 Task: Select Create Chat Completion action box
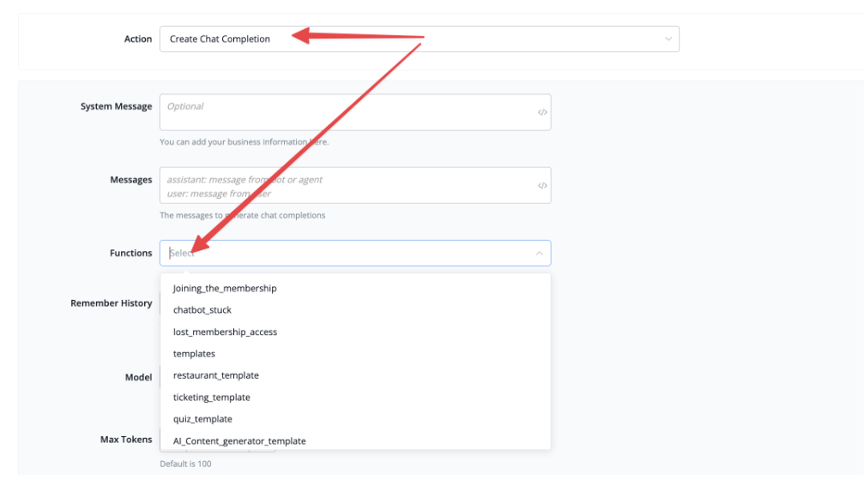[419, 39]
